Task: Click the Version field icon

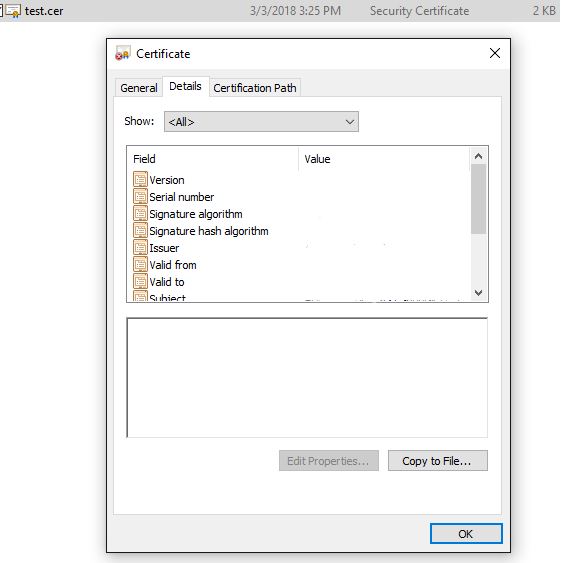Action: point(140,180)
